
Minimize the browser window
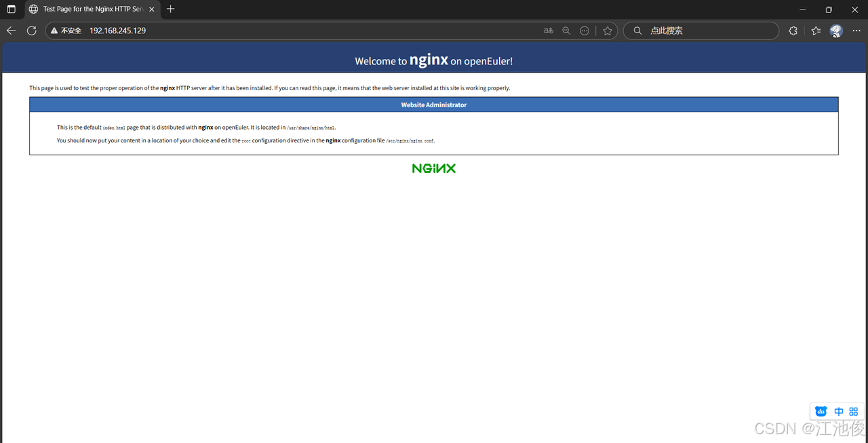tap(803, 9)
